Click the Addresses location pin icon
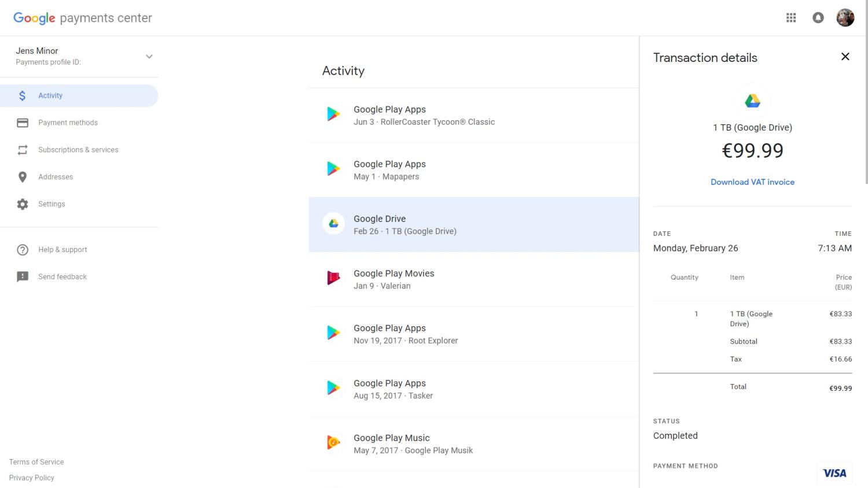Image resolution: width=868 pixels, height=488 pixels. (x=23, y=177)
